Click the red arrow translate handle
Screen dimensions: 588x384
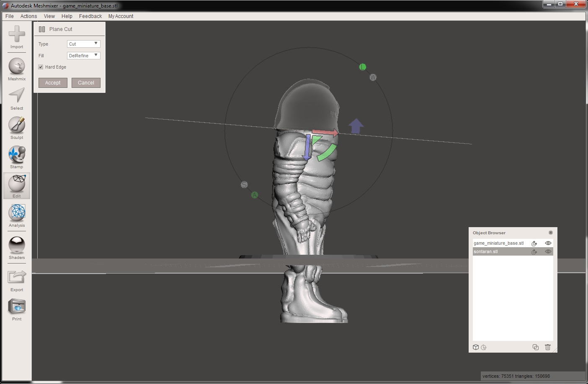click(x=325, y=133)
